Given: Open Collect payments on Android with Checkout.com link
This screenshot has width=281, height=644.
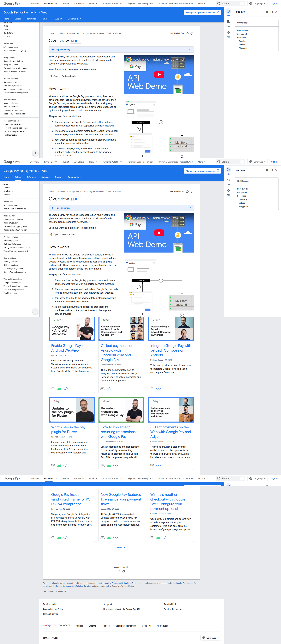Looking at the screenshot, I should click(x=117, y=353).
